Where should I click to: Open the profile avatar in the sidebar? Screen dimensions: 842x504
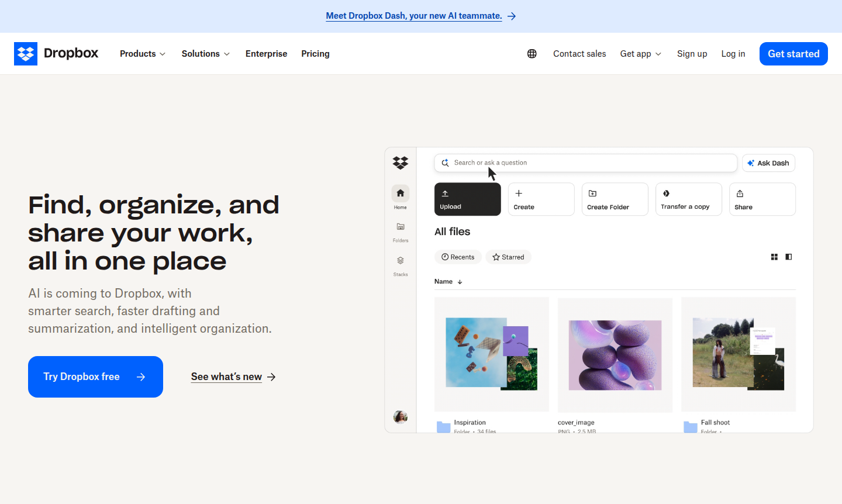pos(400,417)
